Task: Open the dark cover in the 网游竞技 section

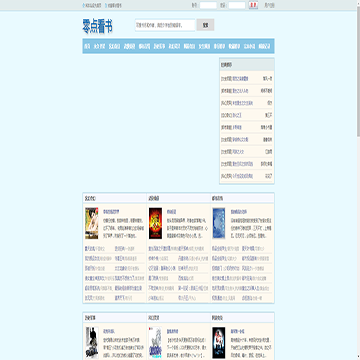Action: click(x=219, y=343)
